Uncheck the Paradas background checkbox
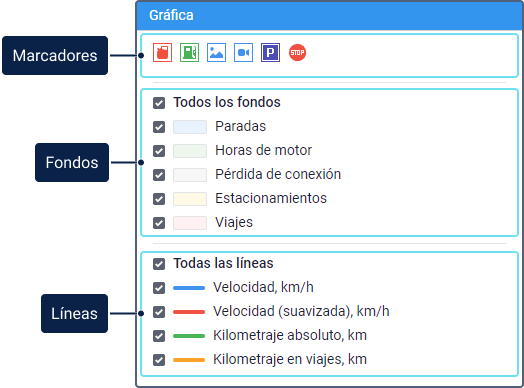 point(159,127)
